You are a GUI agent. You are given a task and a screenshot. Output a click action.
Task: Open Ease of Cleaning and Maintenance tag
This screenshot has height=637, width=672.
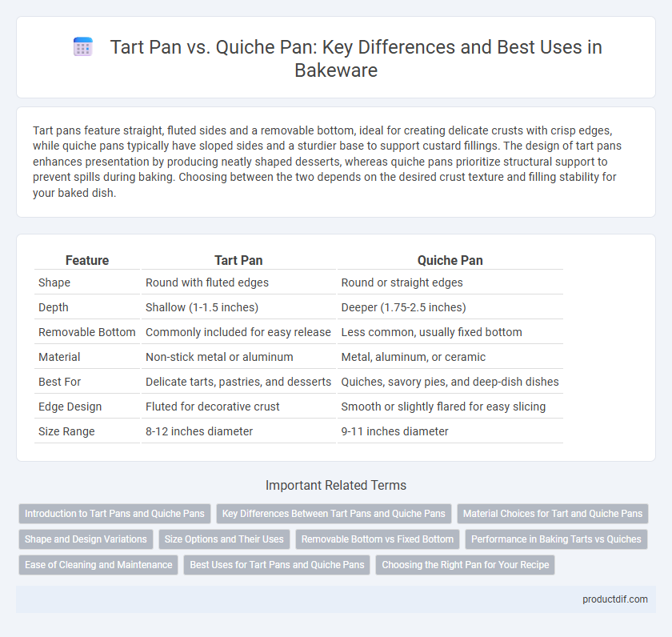pos(98,565)
